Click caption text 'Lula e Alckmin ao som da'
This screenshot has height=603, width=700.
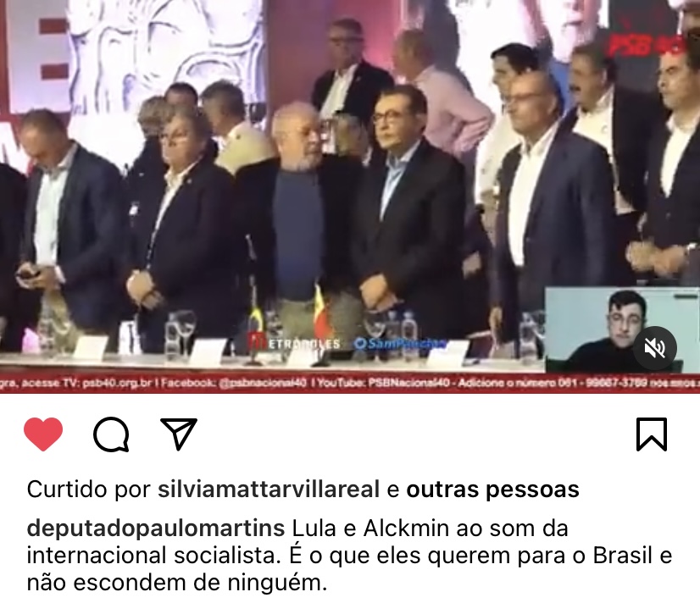[x=430, y=528]
